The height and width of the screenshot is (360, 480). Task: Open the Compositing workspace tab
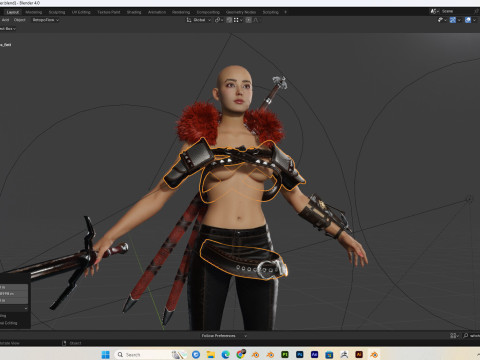click(x=208, y=12)
